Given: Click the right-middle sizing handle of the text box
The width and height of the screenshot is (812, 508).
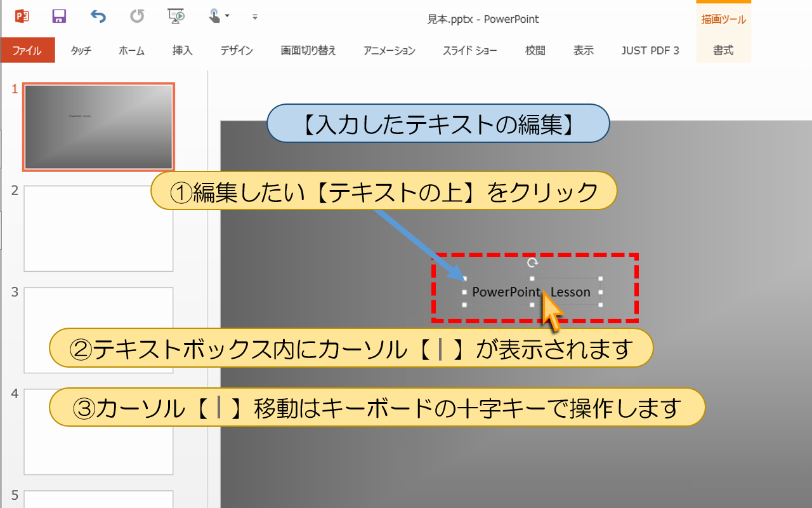Looking at the screenshot, I should click(x=600, y=292).
